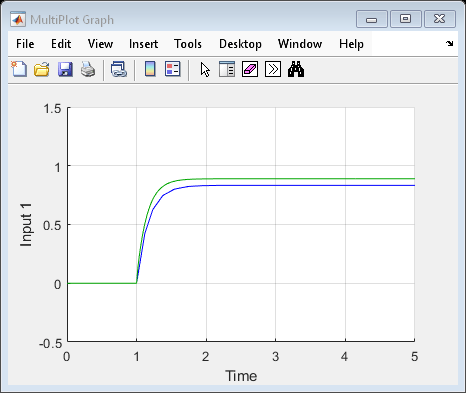
Task: Click the double chevron toolbar icon
Action: tap(273, 69)
